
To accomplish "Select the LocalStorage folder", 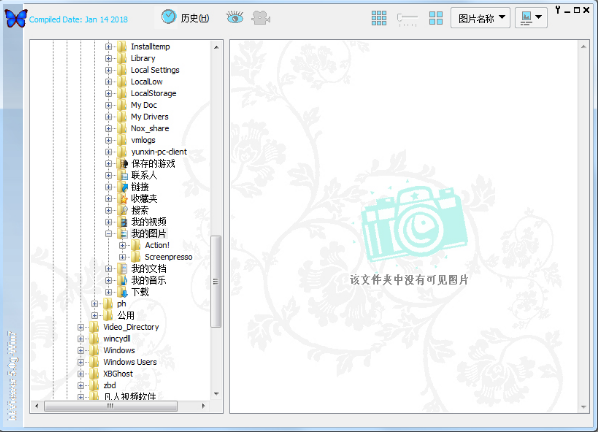I will (154, 93).
